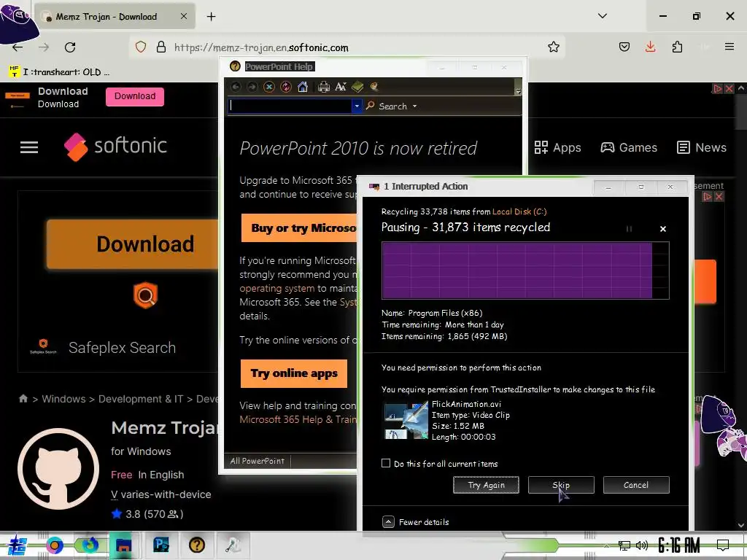Viewport: 747px width, 560px height.
Task: Click the padlock site info icon
Action: coord(161,47)
